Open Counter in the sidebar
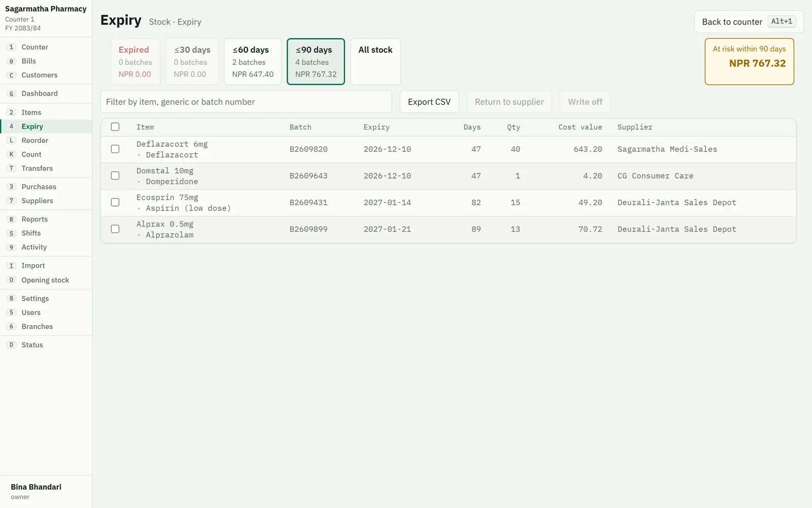Screen dimensions: 812x508 point(46,47)
